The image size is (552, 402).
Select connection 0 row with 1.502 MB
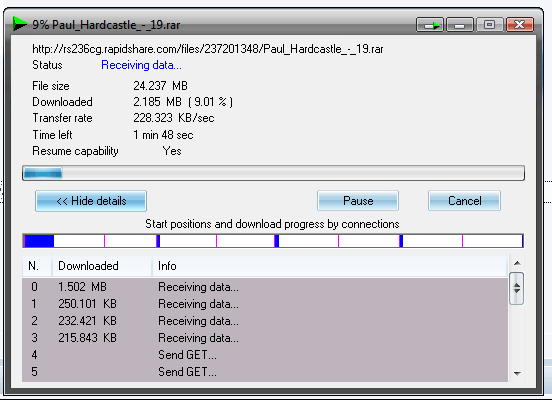coord(265,287)
